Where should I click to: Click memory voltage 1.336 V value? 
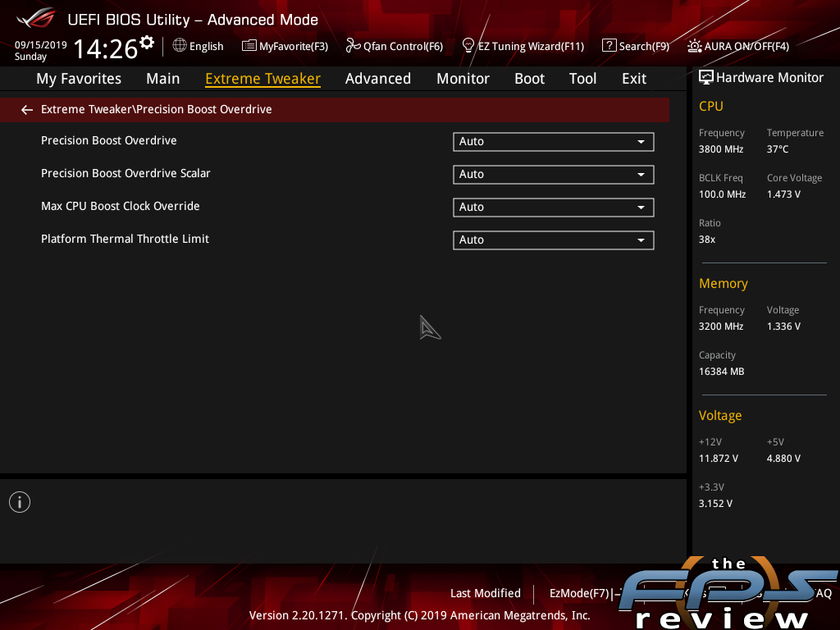(x=783, y=326)
